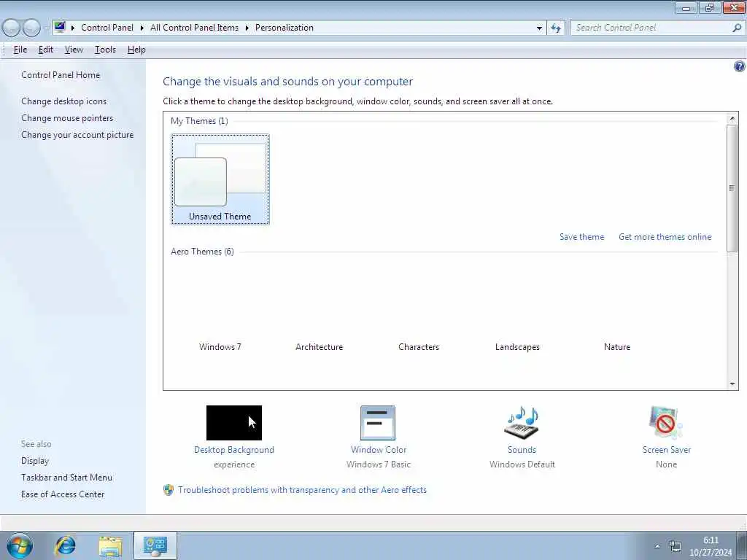Select the Unsaved Theme thumbnail
This screenshot has height=560, width=747.
(220, 179)
